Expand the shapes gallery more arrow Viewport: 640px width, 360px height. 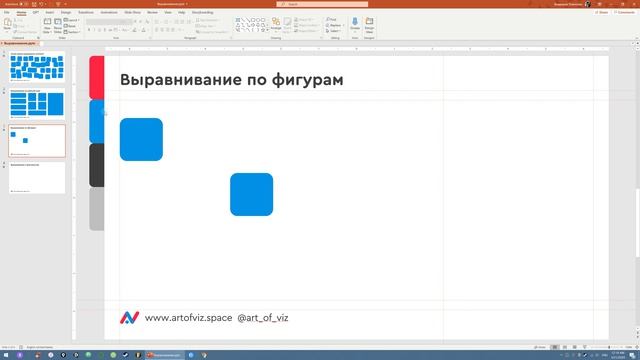268,30
